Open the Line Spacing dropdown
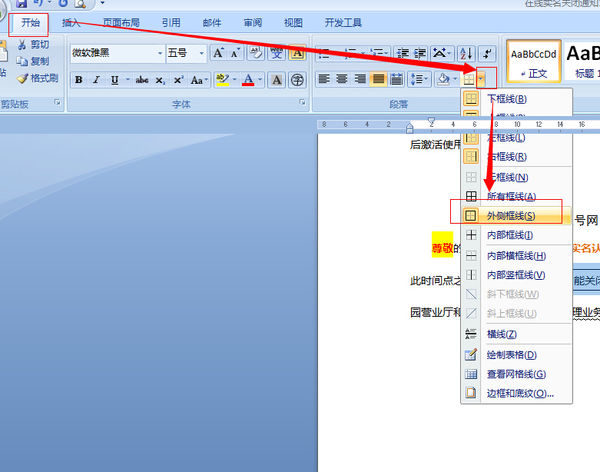 419,79
